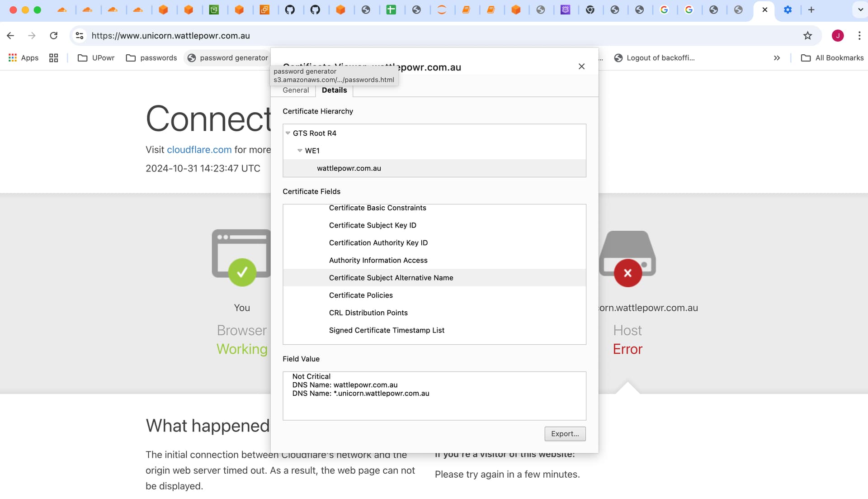Open the tab groups grid icon
The width and height of the screenshot is (868, 499).
(x=53, y=58)
